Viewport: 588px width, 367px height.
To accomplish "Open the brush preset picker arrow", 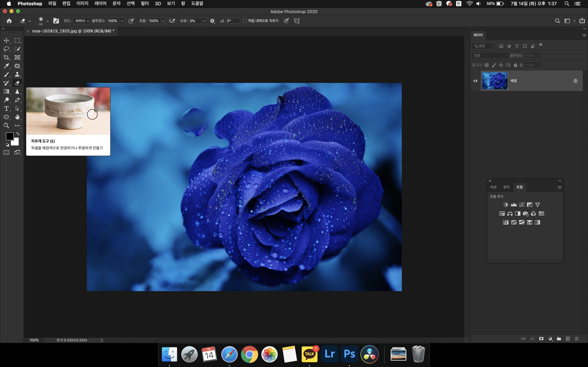I will click(x=47, y=21).
